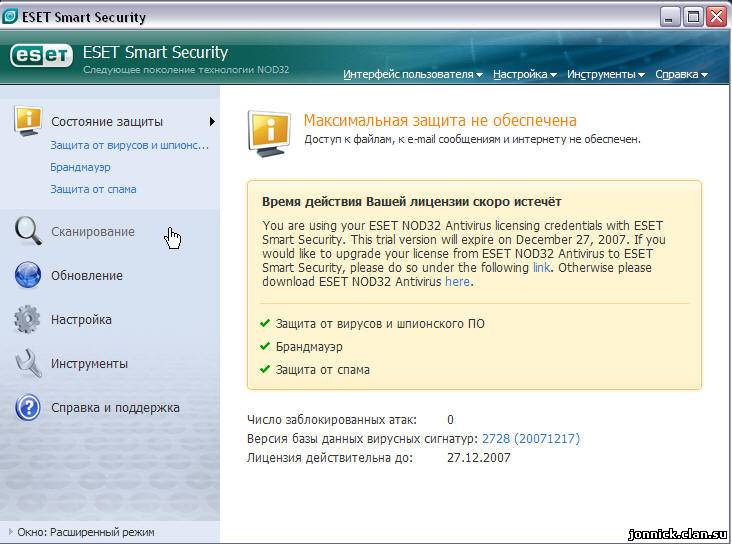732x544 pixels.
Task: Follow the 'link' hyperlink to upgrade license
Action: click(542, 268)
